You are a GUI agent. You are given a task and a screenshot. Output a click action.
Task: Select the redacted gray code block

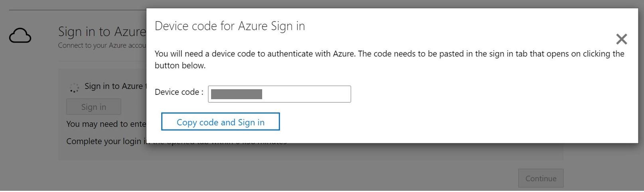point(236,94)
